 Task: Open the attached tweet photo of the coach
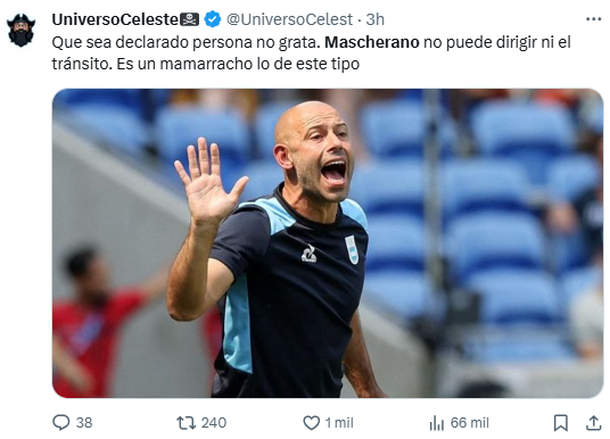(328, 243)
